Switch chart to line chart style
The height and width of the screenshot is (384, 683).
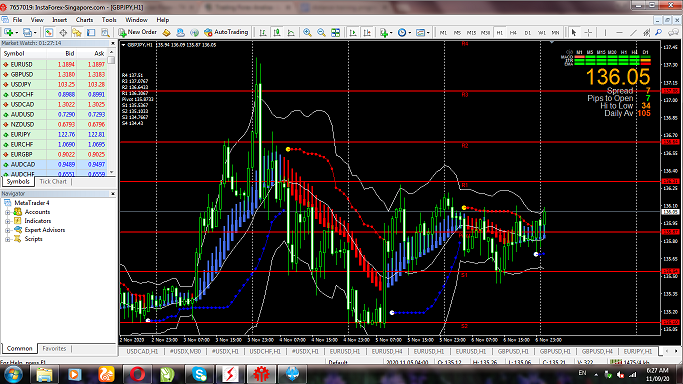291,32
